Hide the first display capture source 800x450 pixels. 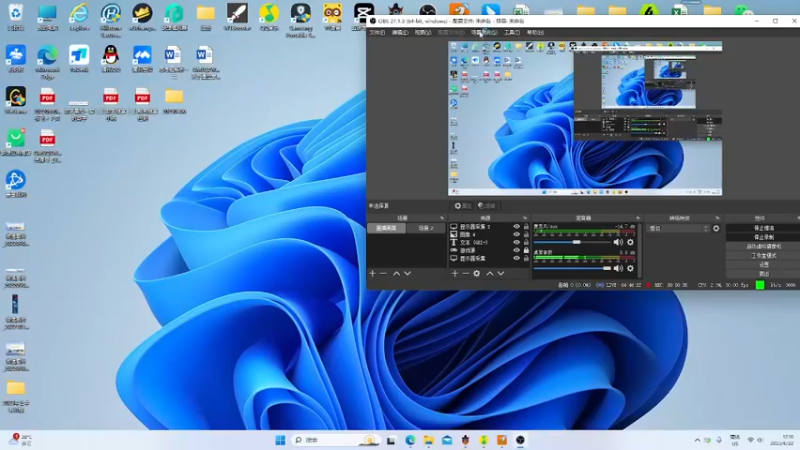click(517, 227)
